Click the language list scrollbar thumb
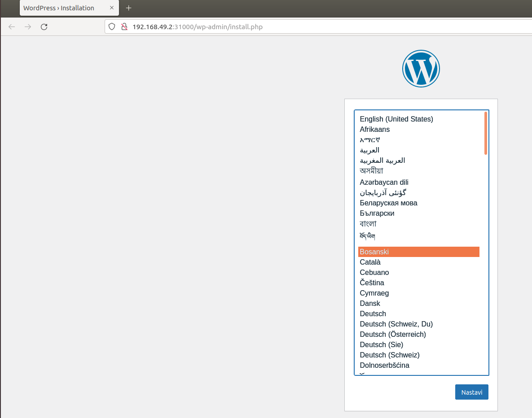532x418 pixels. (x=486, y=133)
